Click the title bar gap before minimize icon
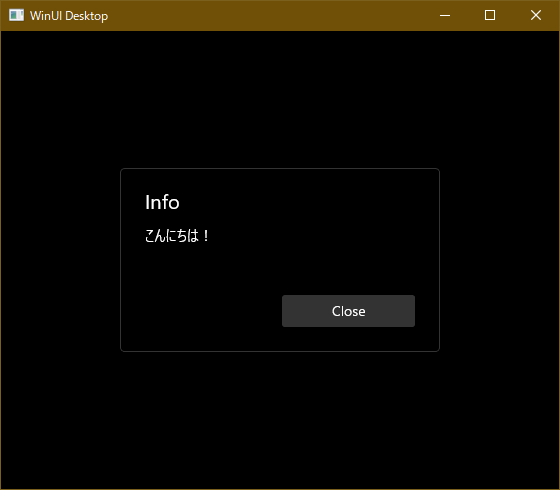Image resolution: width=560 pixels, height=490 pixels. 407,15
